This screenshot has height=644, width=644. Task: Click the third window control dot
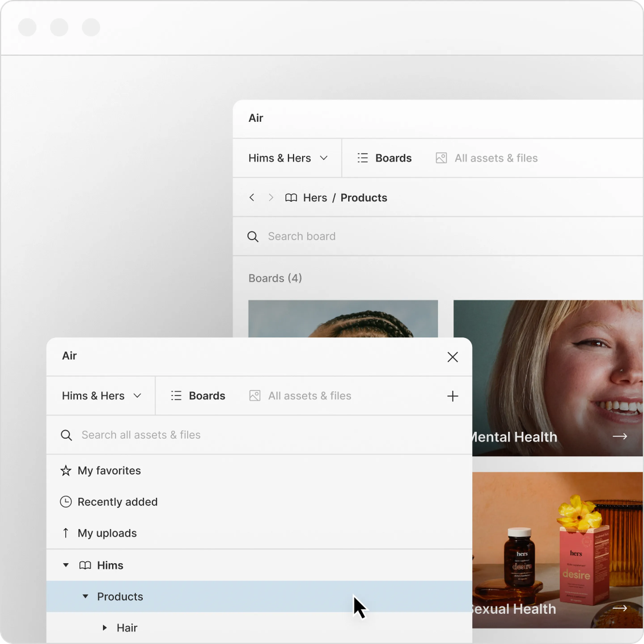pos(91,27)
